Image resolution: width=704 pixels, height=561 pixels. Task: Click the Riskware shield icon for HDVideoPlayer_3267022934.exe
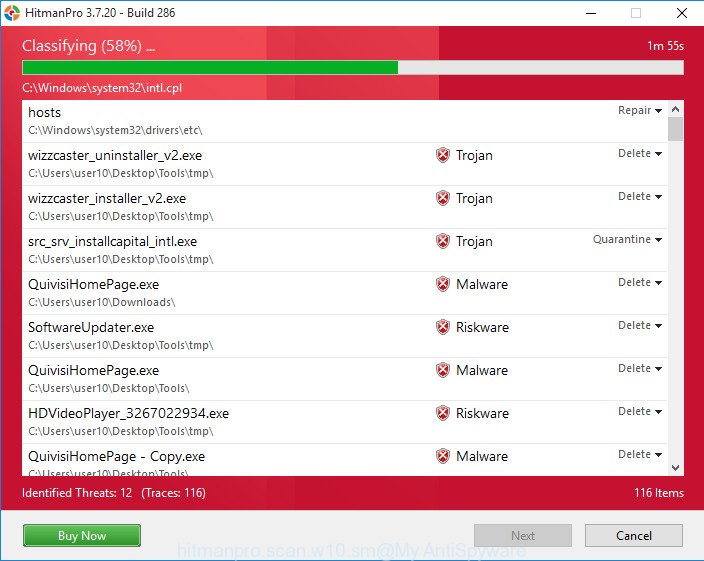(443, 413)
